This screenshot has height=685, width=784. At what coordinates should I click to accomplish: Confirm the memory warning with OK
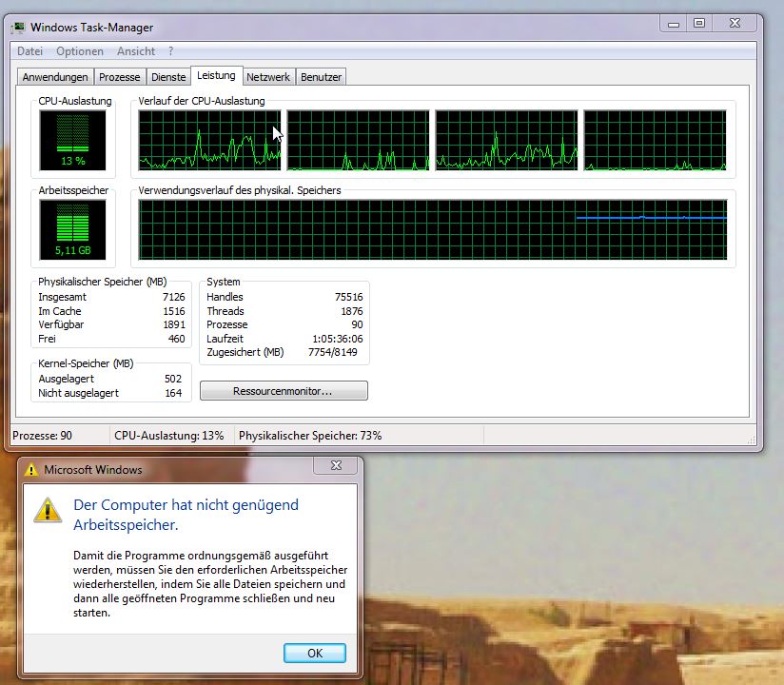pyautogui.click(x=315, y=653)
